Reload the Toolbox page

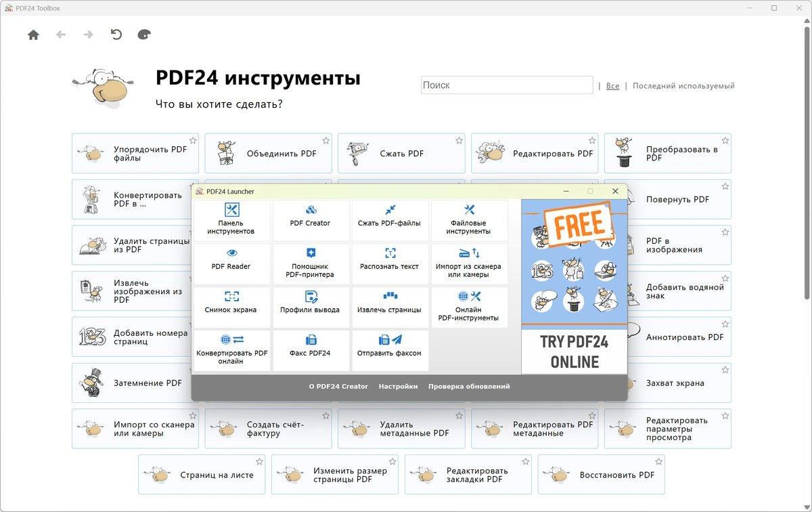click(x=116, y=35)
